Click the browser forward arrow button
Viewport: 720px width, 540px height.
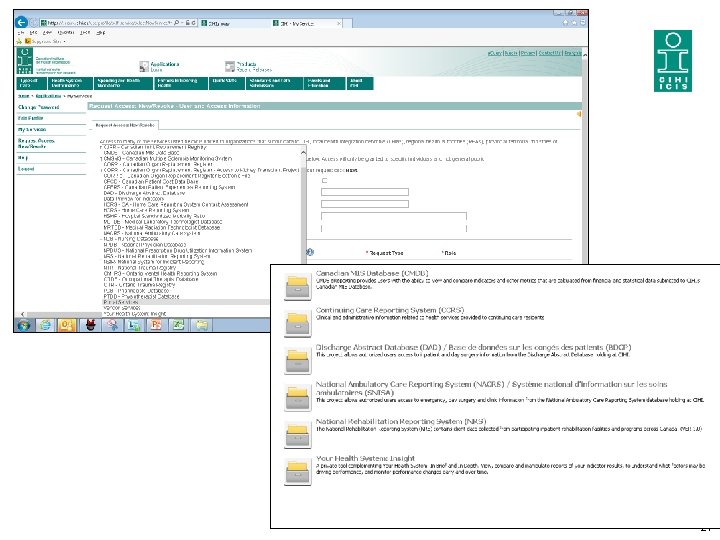coord(33,22)
